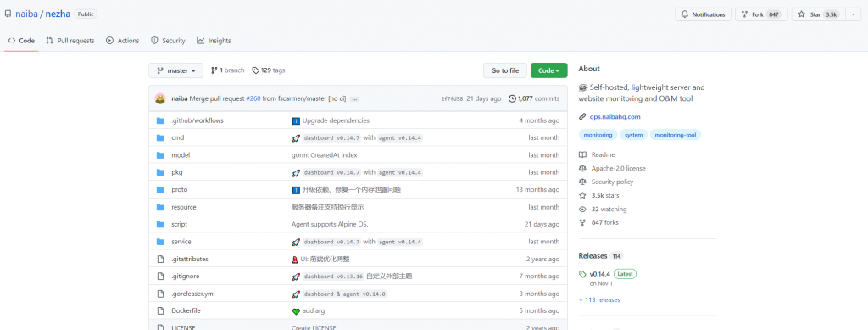
Task: Fork the repository
Action: click(x=761, y=14)
